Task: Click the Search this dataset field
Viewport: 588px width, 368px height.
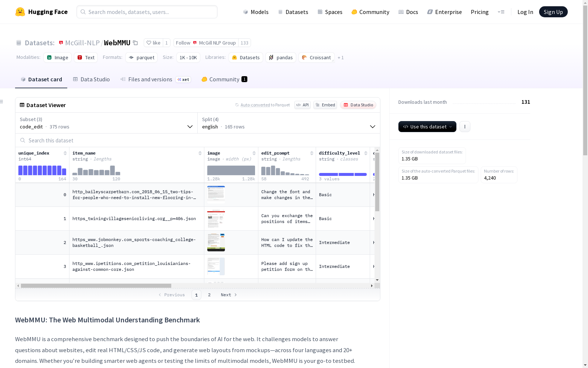Action: coord(198,141)
